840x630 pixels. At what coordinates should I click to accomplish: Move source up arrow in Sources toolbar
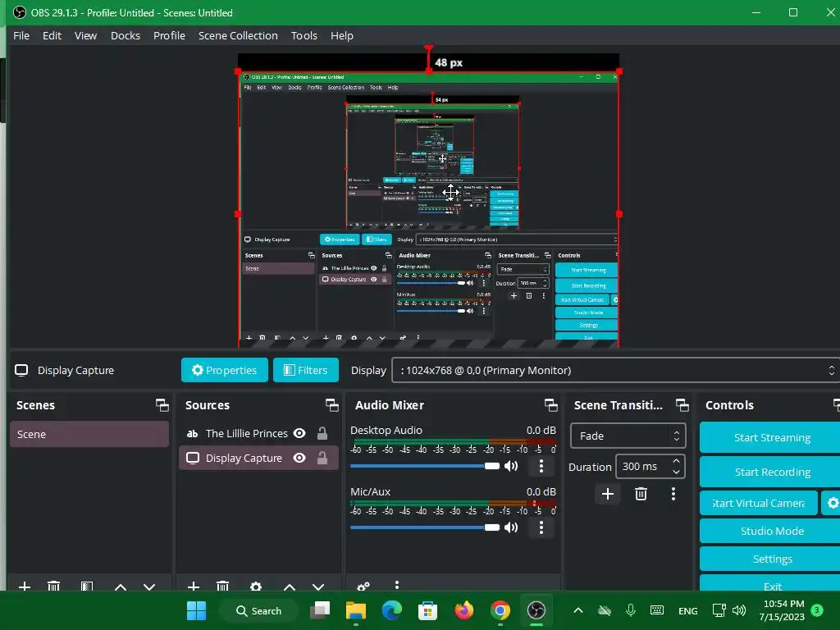290,587
